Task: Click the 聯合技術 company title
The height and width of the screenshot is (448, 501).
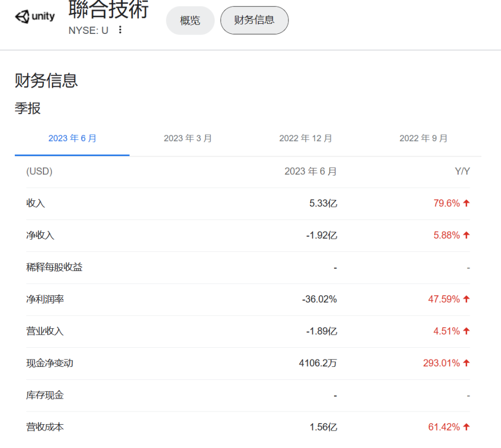Action: (x=109, y=10)
